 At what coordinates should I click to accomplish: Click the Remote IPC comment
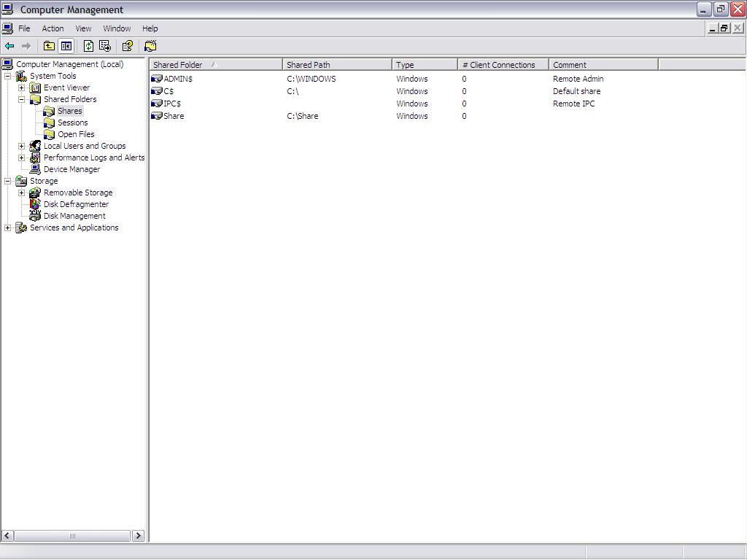[x=573, y=104]
